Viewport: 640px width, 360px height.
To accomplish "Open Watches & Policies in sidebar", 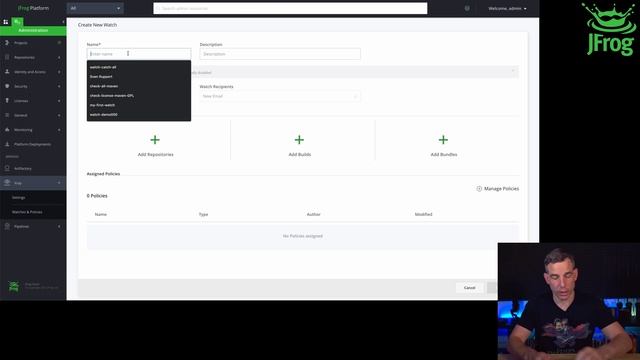I will tap(27, 212).
